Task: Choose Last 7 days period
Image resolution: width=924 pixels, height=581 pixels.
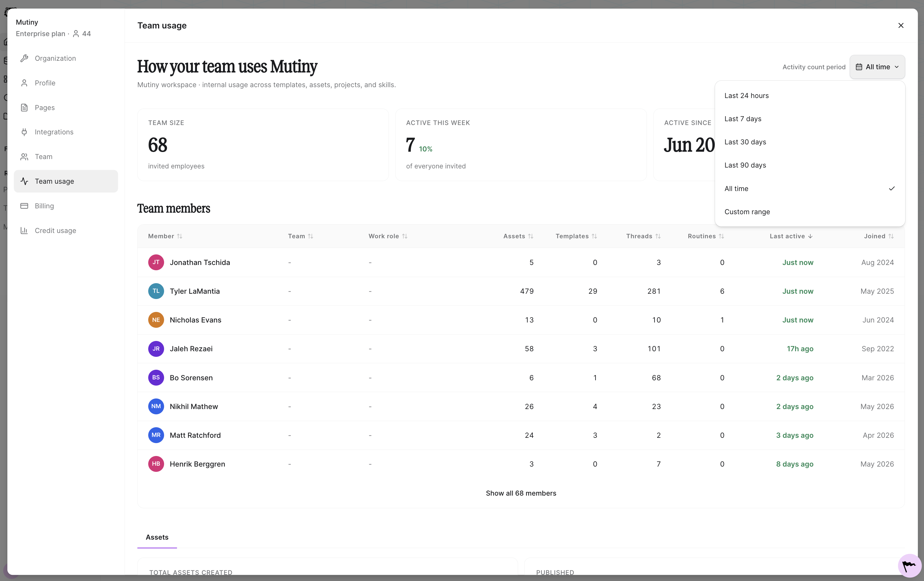Action: [810, 119]
